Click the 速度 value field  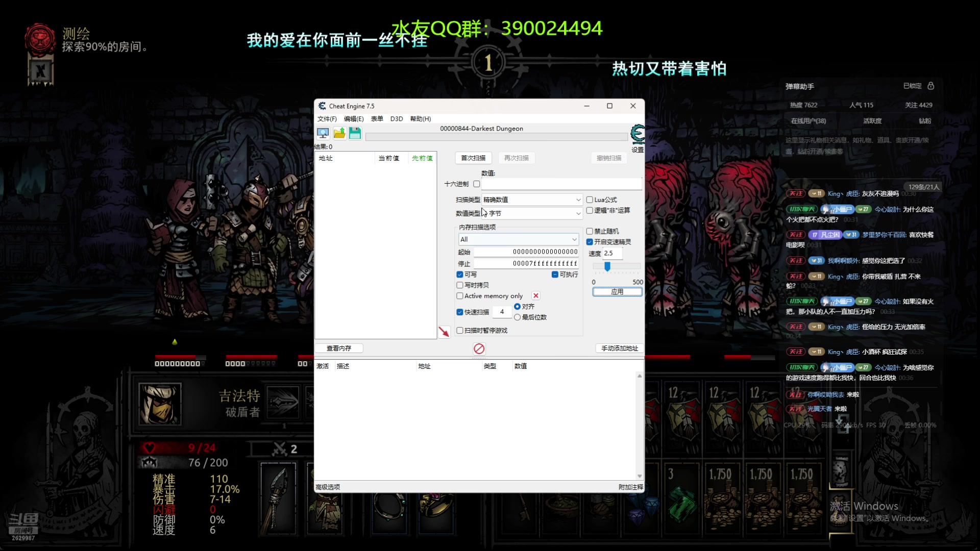612,253
